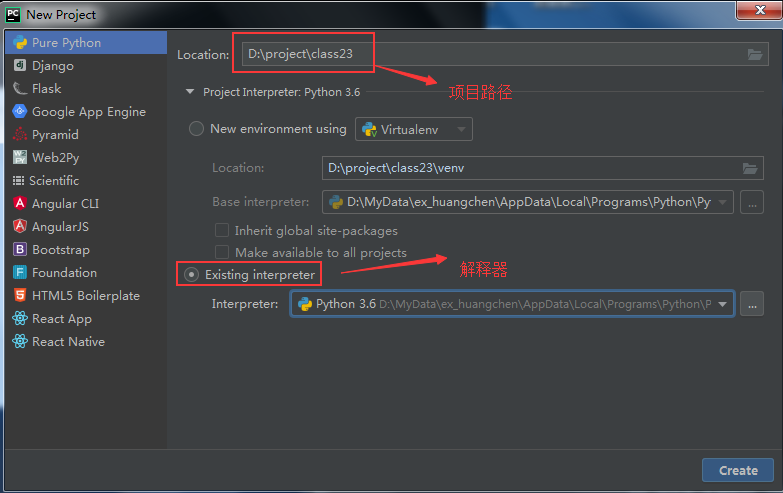This screenshot has height=493, width=783.
Task: Close the New Project dialog
Action: coord(760,10)
